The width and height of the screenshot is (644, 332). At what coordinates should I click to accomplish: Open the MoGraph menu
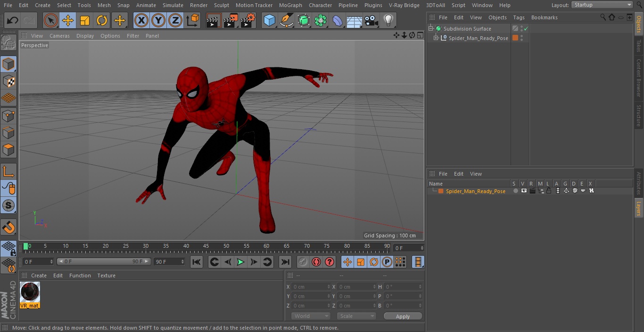[290, 5]
